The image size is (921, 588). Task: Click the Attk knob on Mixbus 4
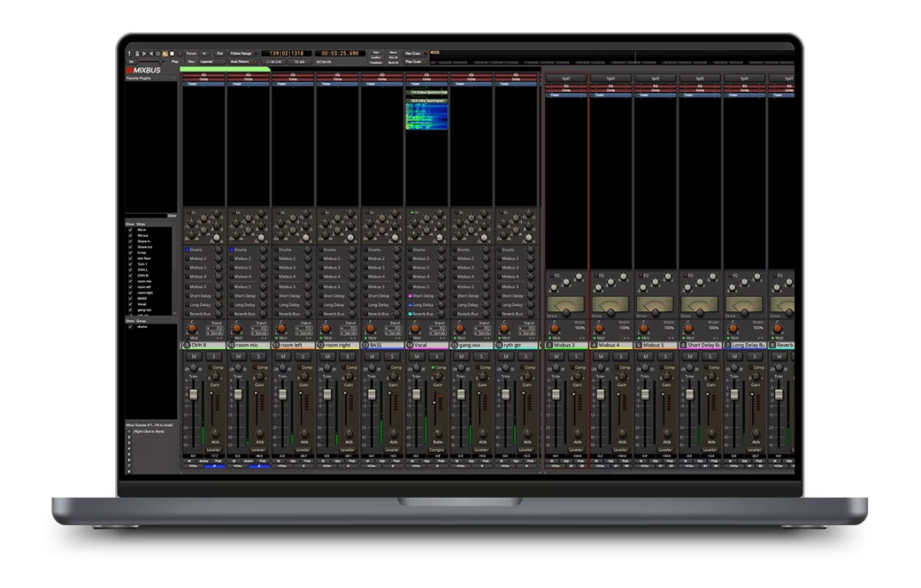coord(622,434)
